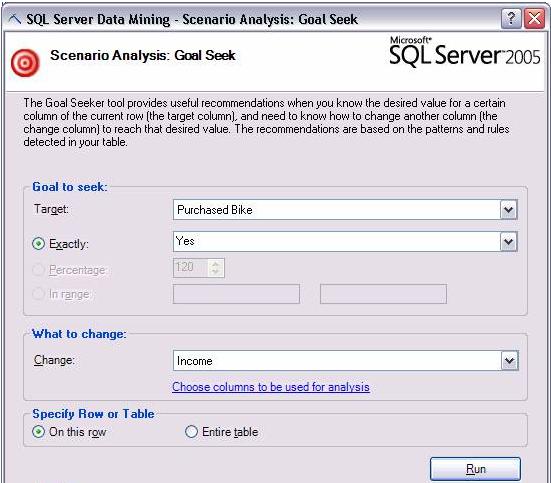Select the Percentage radio button
This screenshot has width=551, height=483.
[38, 270]
